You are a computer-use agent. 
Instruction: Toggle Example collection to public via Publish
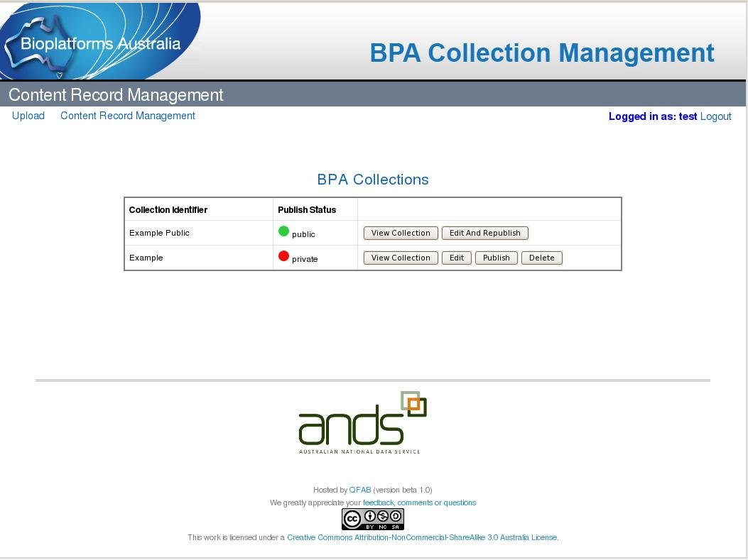coord(496,257)
